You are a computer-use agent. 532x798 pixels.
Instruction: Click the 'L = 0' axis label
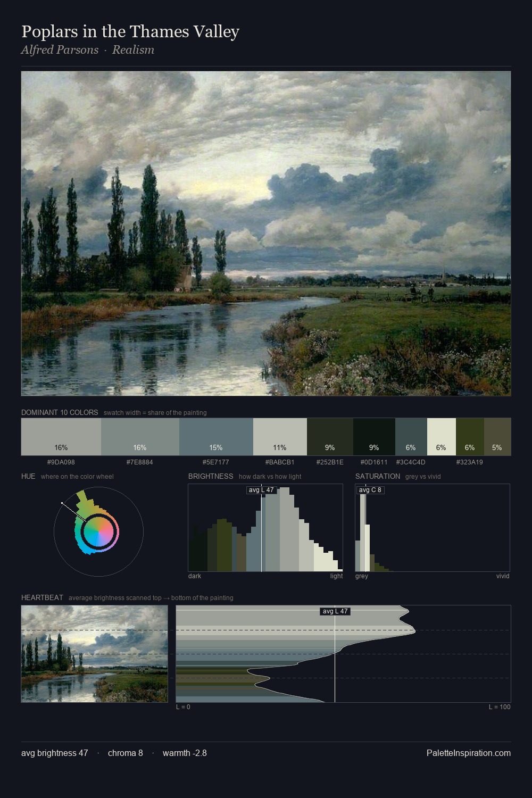[183, 707]
